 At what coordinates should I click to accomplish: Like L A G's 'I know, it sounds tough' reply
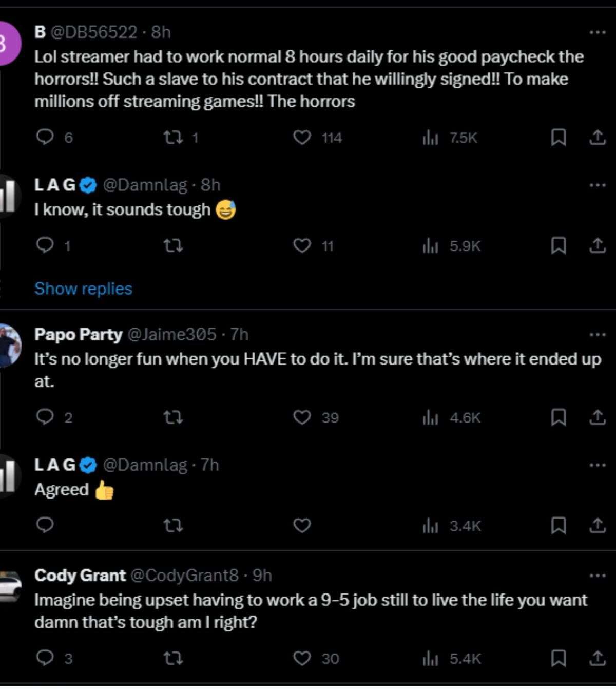point(303,246)
